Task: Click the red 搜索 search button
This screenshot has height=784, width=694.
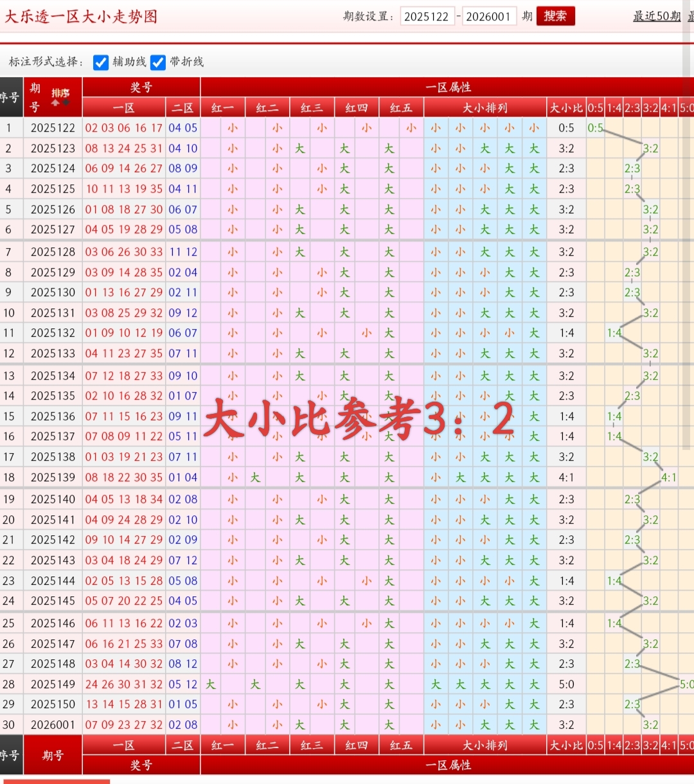Action: tap(555, 16)
